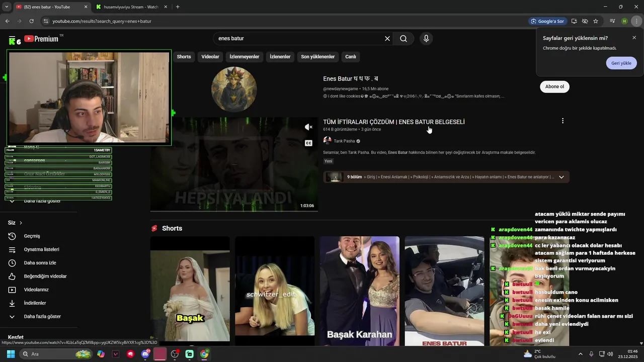This screenshot has height=362, width=644.
Task: Bookmark this page with the star icon
Action: [x=596, y=21]
